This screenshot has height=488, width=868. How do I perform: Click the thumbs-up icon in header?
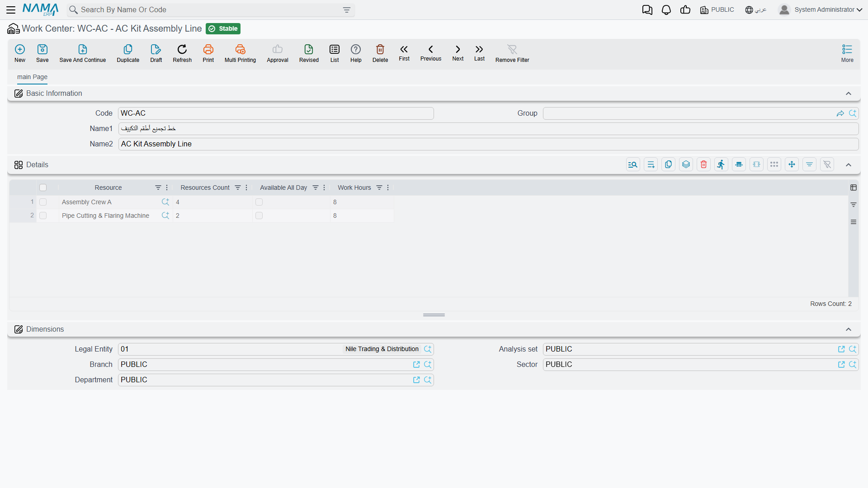coord(685,10)
